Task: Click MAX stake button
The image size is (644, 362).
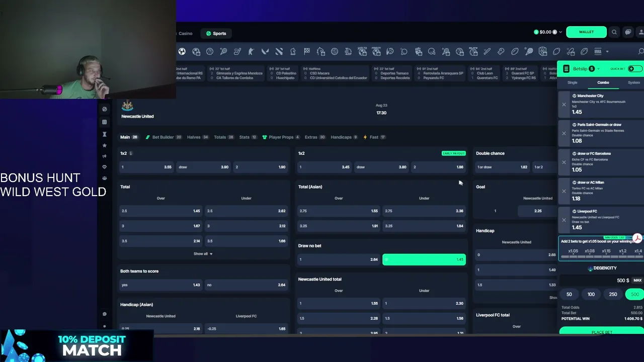Action: click(x=637, y=281)
